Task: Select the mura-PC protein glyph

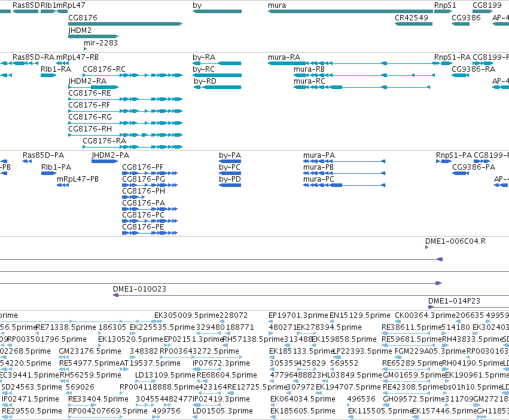Action: (x=345, y=185)
